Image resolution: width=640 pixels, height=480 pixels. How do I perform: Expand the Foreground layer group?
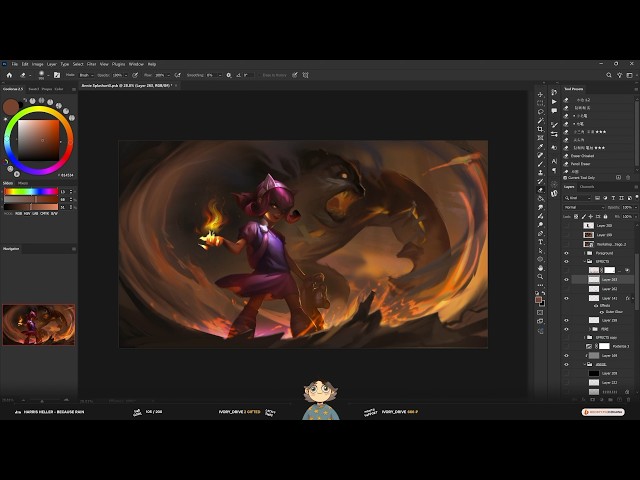tap(585, 253)
